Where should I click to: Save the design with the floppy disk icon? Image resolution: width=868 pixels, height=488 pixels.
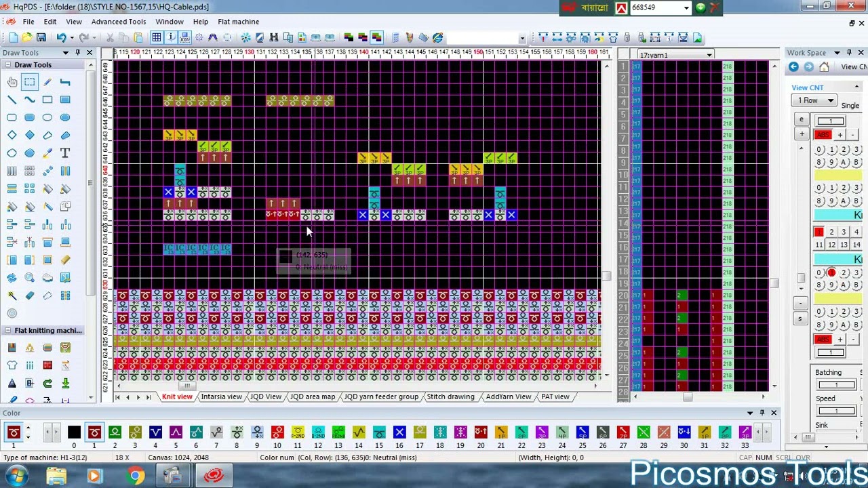pos(41,38)
